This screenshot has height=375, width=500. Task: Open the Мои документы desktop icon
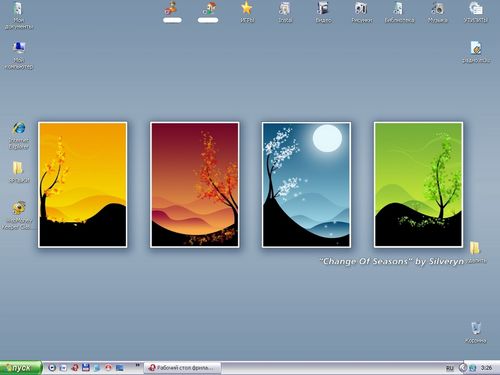(x=18, y=15)
